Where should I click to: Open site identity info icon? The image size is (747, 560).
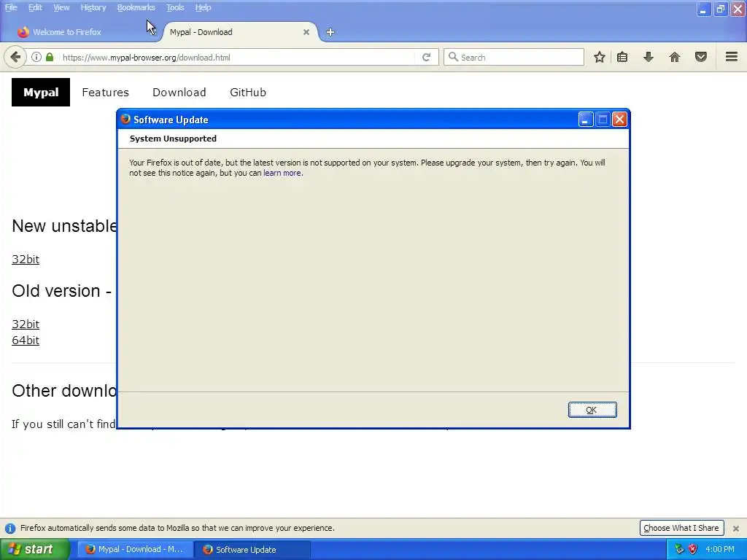(36, 57)
